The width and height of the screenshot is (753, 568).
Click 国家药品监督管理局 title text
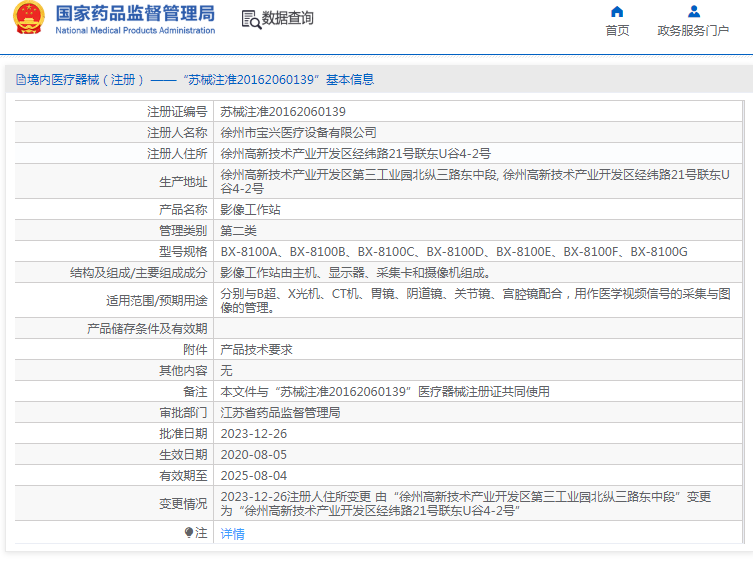pyautogui.click(x=135, y=13)
